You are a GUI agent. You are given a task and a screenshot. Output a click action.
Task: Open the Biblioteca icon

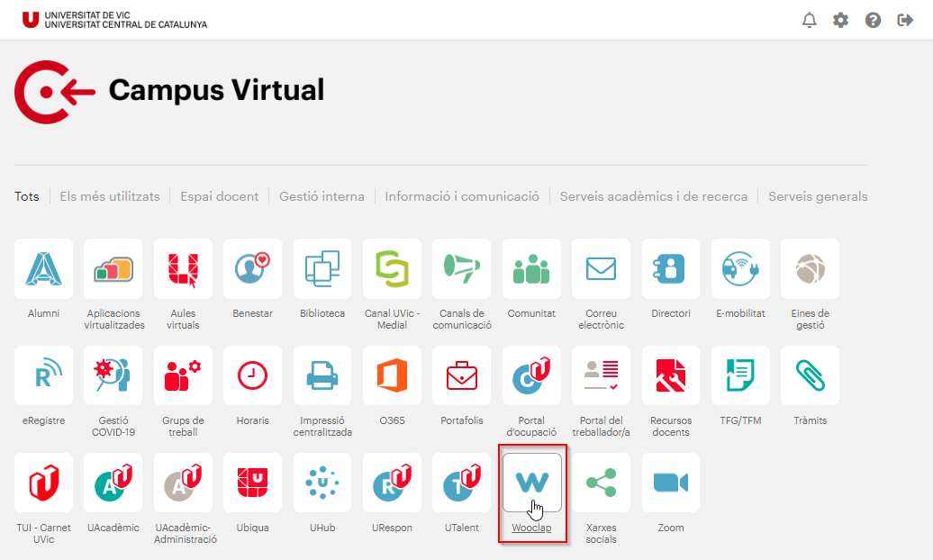coord(322,269)
